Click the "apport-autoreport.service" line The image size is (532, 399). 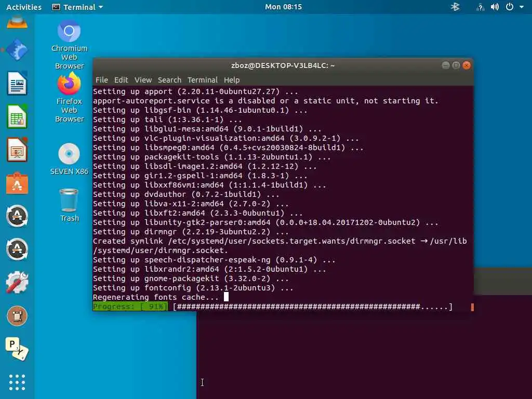point(265,101)
